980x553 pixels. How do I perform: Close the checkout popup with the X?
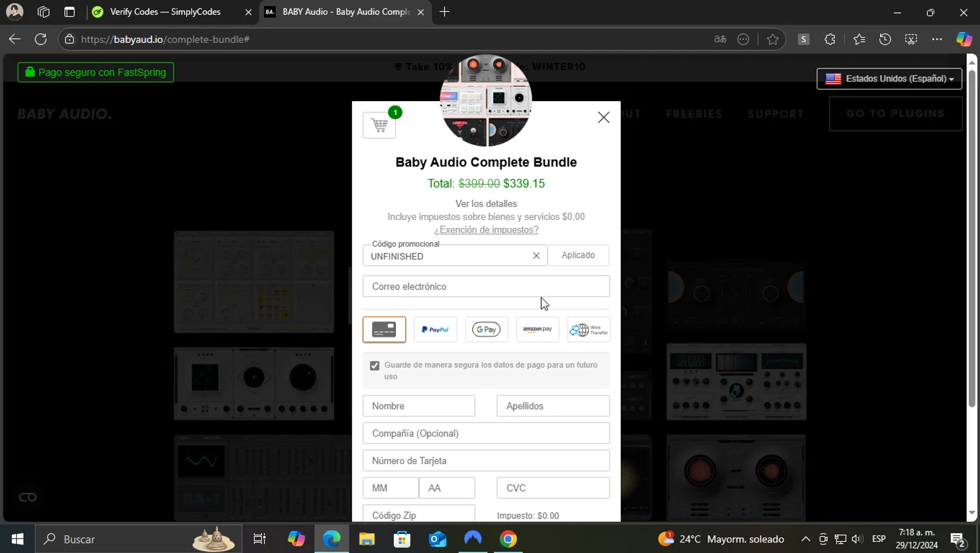click(x=604, y=118)
